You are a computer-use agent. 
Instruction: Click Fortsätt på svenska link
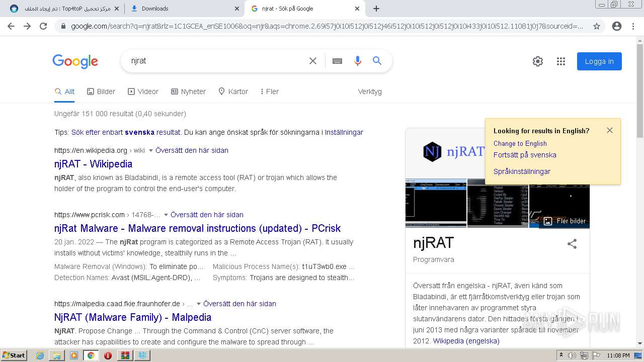(x=525, y=155)
